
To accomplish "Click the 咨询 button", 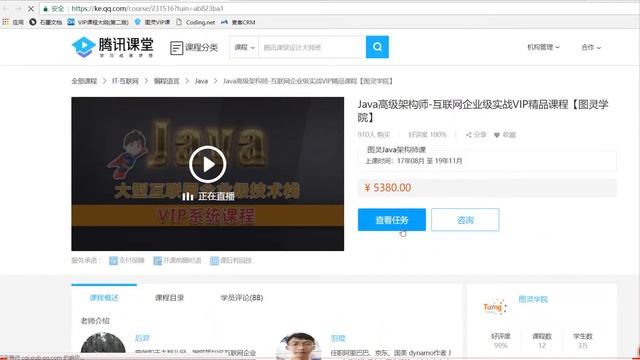I will point(465,220).
